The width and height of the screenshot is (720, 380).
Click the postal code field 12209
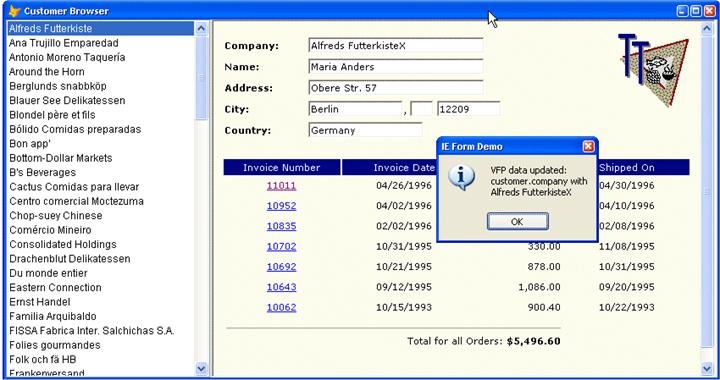click(x=469, y=109)
